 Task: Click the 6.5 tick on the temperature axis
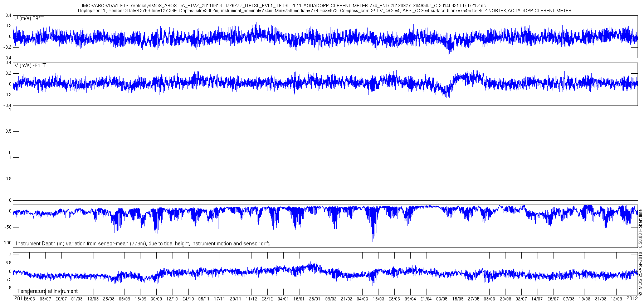tap(8, 263)
